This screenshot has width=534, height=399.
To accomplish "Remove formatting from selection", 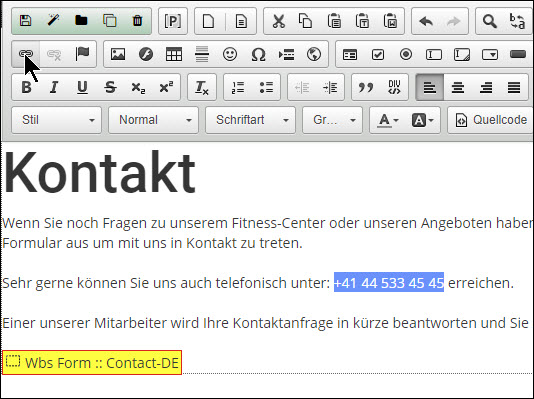I will pos(202,87).
